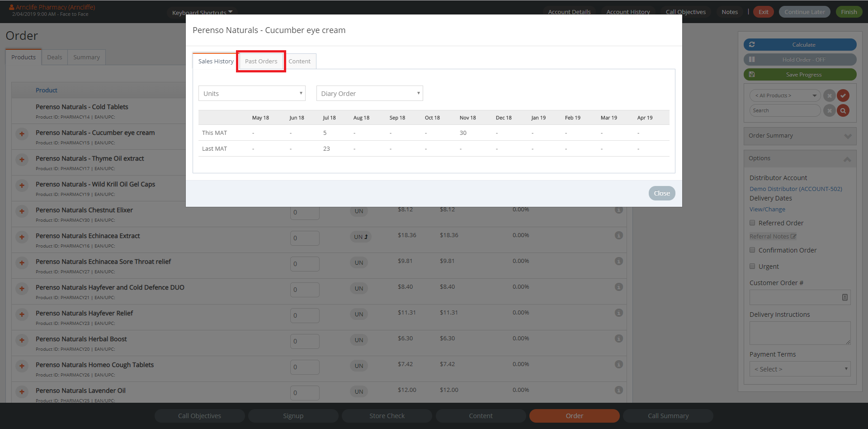Viewport: 868px width, 429px height.
Task: Toggle the Hold Order - OFF button
Action: pos(800,59)
